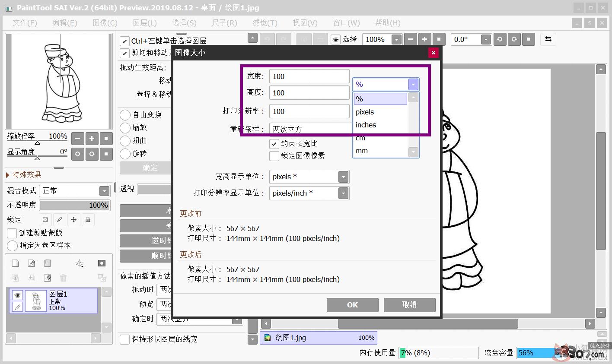Close 图像大小 dialog with red X

point(433,53)
